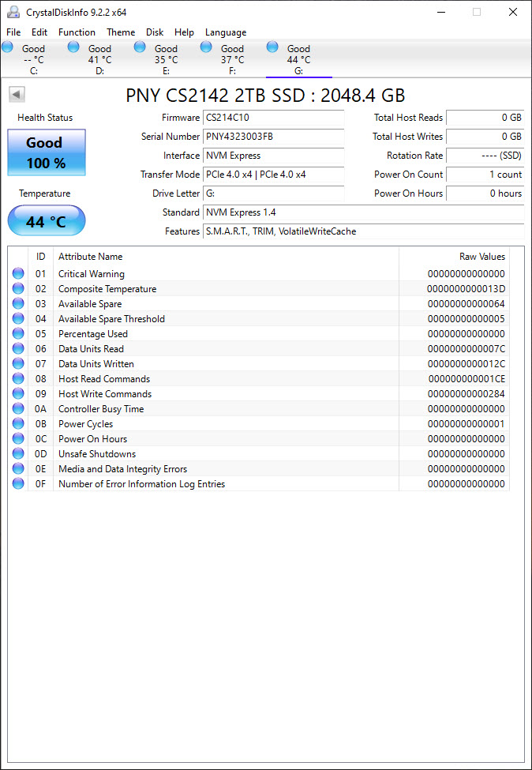532x770 pixels.
Task: Click the previous disk arrow button
Action: point(17,94)
